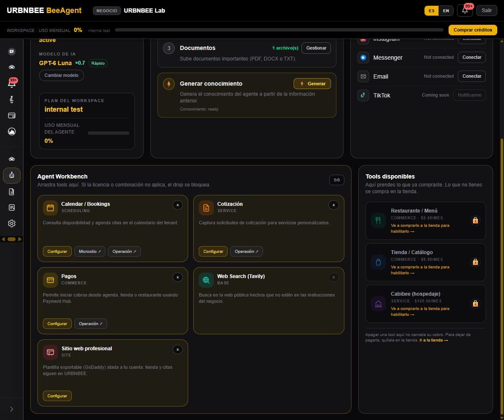Open the wallet card icon in sidebar

point(12,115)
